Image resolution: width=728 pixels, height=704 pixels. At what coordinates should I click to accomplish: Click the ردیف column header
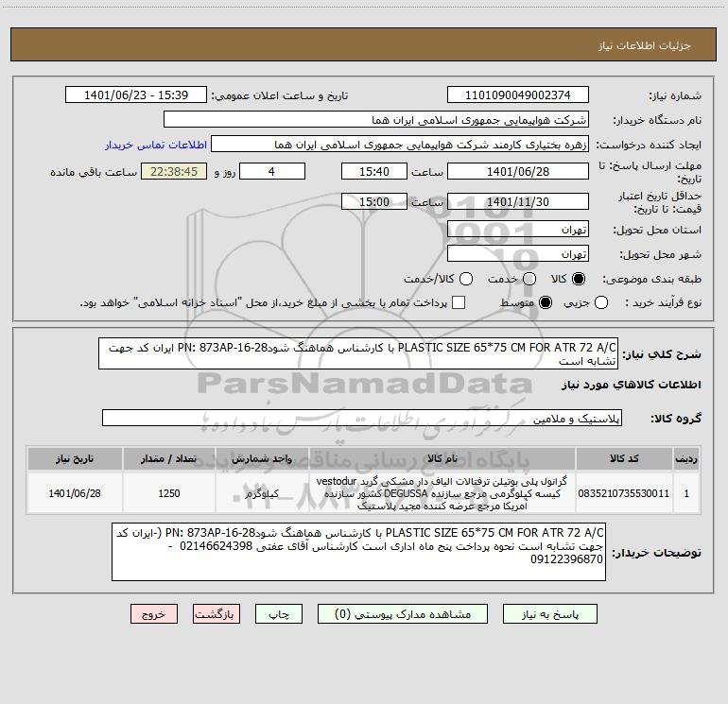click(x=686, y=458)
